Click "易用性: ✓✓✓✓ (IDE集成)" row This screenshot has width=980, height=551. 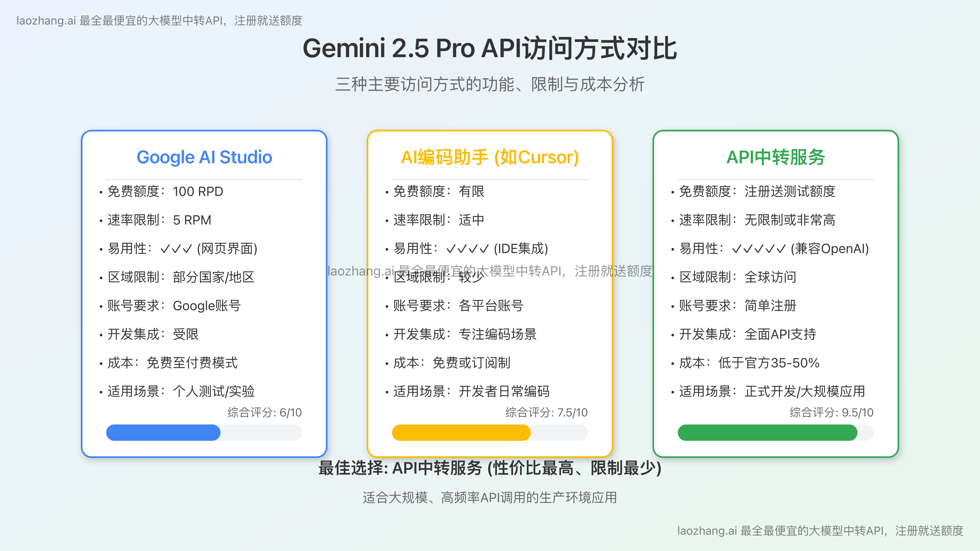[467, 248]
